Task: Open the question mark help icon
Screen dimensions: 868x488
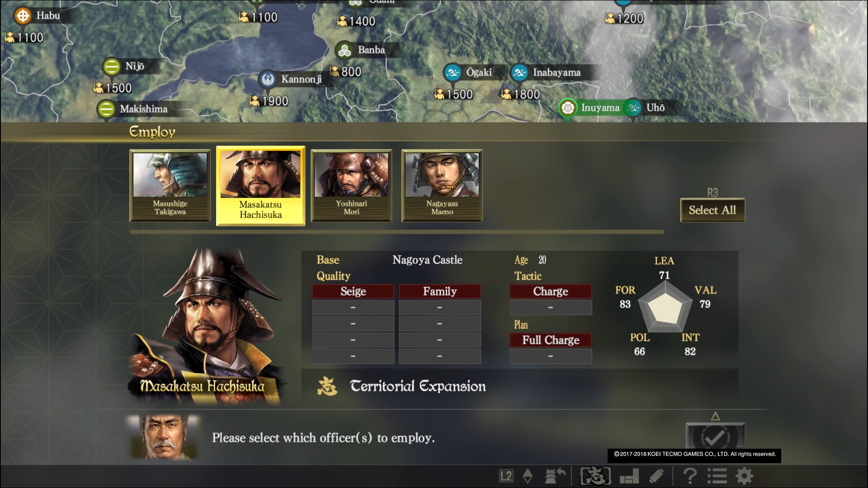Action: coord(690,476)
